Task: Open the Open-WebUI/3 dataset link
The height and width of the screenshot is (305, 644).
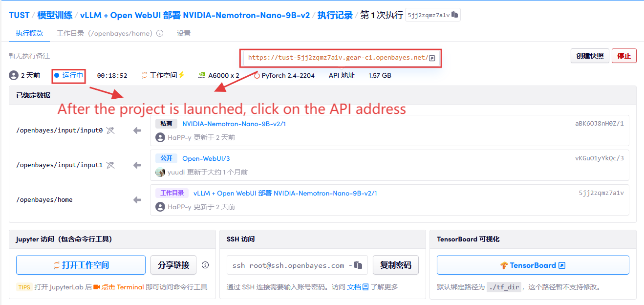Action: coord(206,158)
